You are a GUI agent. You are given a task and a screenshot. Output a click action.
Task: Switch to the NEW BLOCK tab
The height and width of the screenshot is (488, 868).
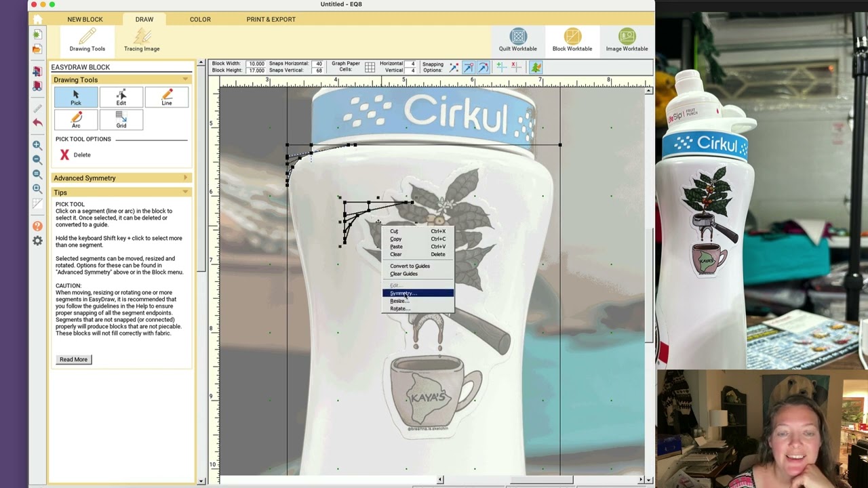(x=85, y=20)
